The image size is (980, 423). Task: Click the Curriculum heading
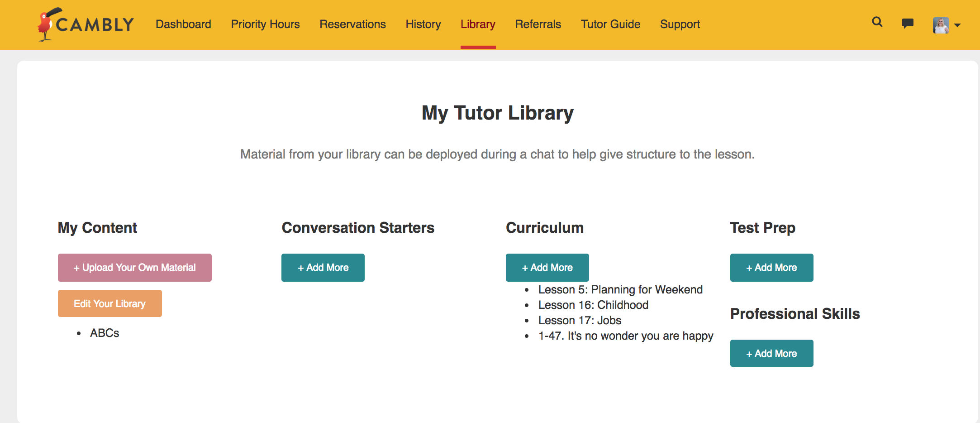pos(545,228)
